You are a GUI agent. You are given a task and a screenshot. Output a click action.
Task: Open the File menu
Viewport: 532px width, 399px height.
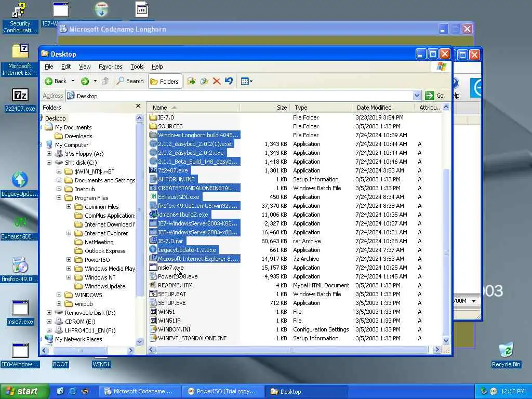[x=49, y=66]
